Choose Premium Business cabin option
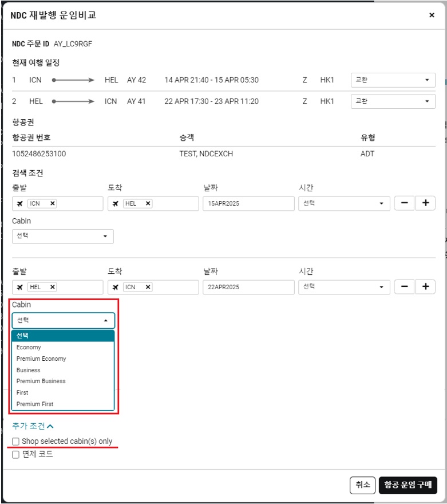 [x=63, y=381]
